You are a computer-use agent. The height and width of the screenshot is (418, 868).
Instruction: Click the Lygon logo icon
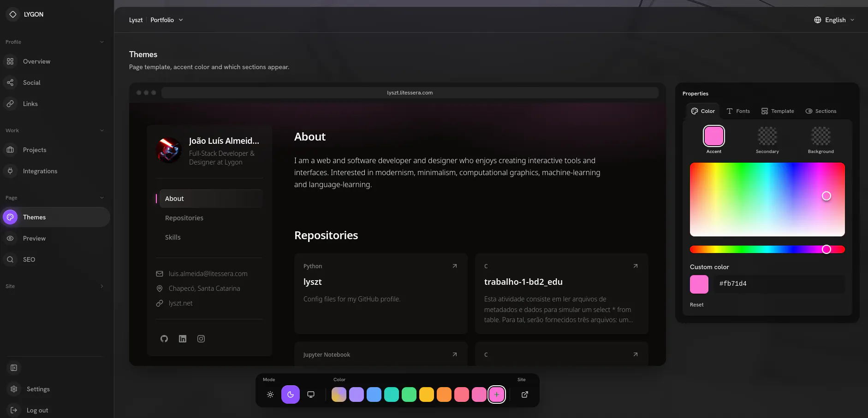[13, 14]
